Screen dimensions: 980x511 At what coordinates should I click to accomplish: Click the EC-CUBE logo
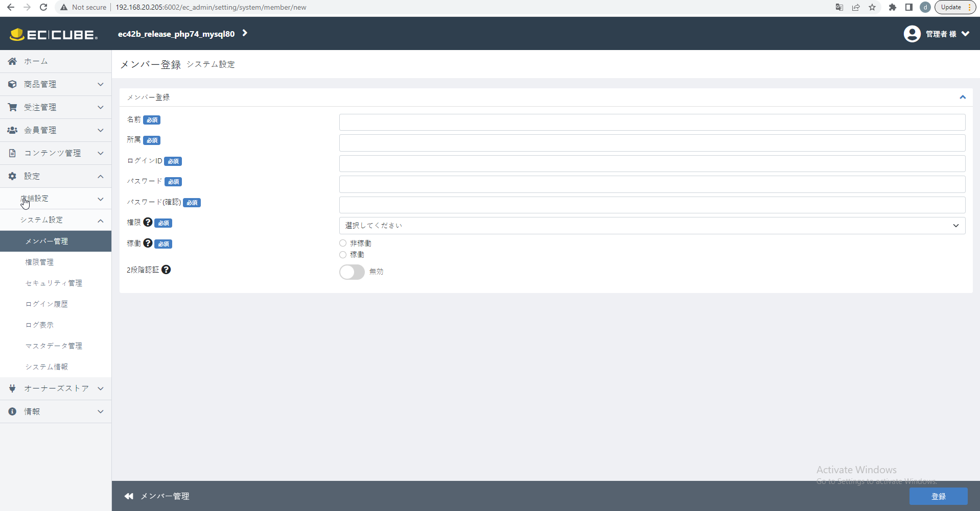(x=53, y=33)
